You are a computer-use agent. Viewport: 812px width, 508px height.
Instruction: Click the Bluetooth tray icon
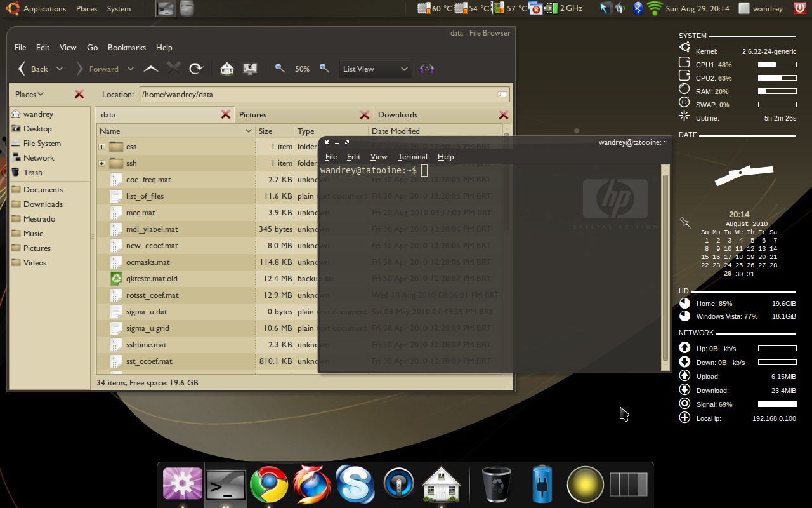638,8
